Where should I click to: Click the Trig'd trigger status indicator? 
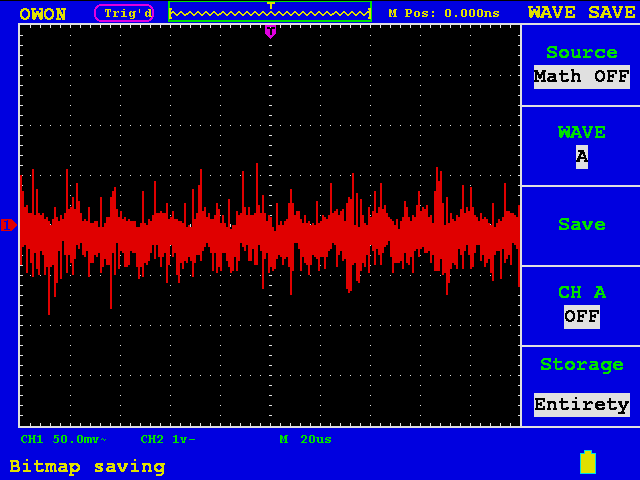(x=125, y=13)
